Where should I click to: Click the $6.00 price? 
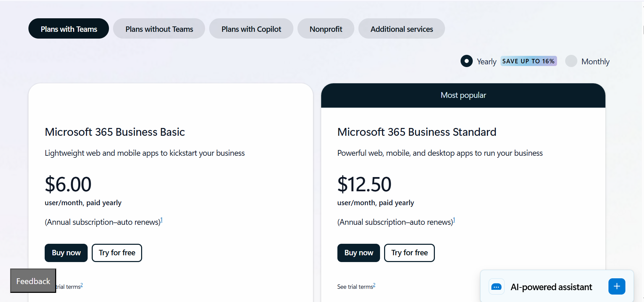[x=68, y=184]
